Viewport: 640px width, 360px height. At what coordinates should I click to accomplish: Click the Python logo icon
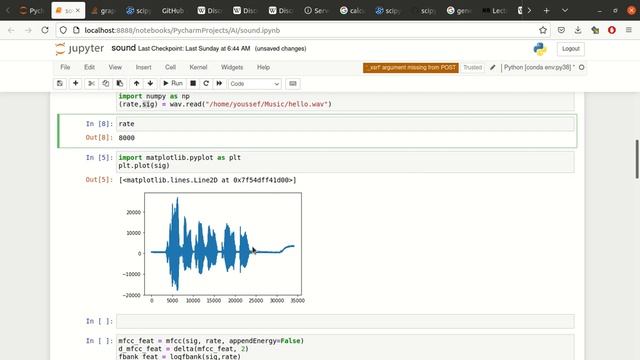540,49
